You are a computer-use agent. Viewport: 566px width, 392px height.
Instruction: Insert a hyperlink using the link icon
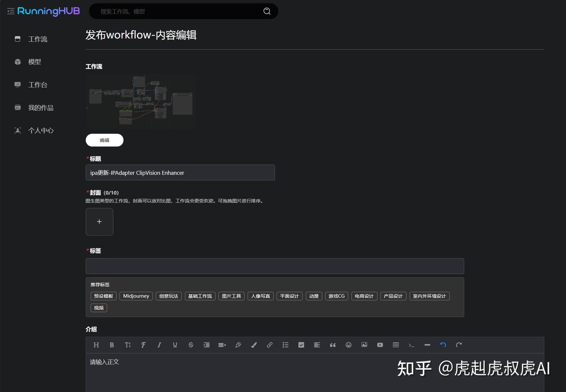(x=270, y=345)
